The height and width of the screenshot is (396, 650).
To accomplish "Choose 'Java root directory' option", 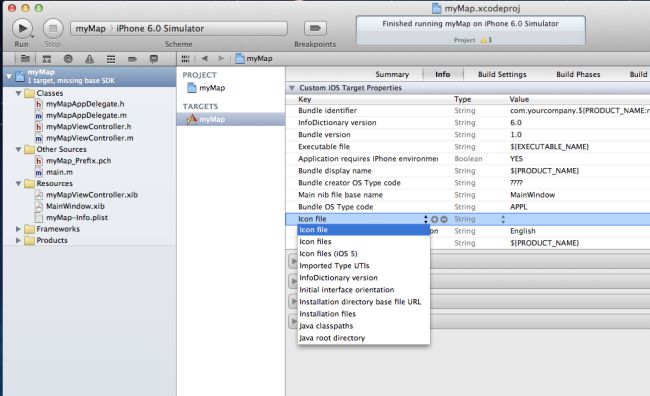I will pos(364,338).
